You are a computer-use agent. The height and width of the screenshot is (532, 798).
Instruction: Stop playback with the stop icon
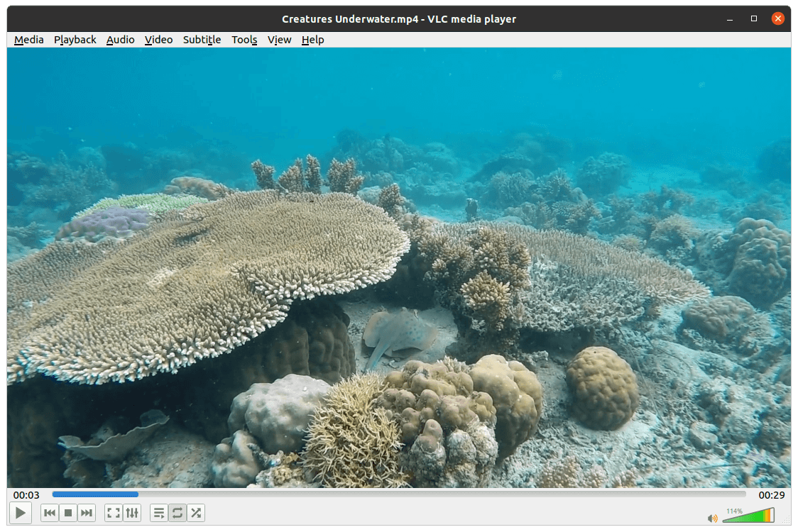[x=68, y=513]
